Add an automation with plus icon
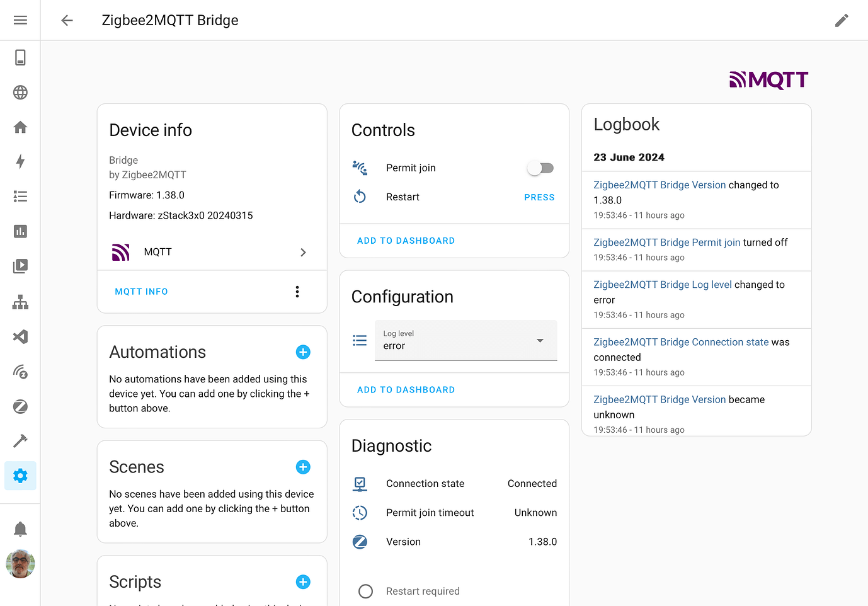868x606 pixels. tap(303, 352)
